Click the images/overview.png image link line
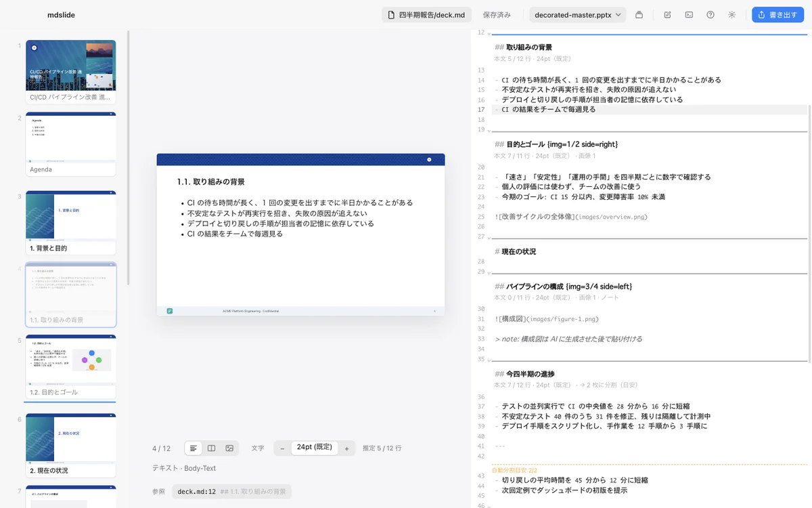The image size is (812, 508). pos(650,217)
